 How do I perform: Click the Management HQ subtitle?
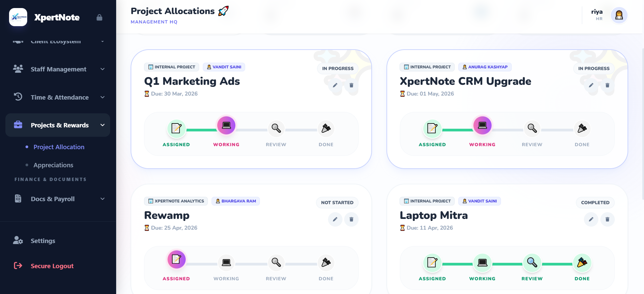click(154, 22)
